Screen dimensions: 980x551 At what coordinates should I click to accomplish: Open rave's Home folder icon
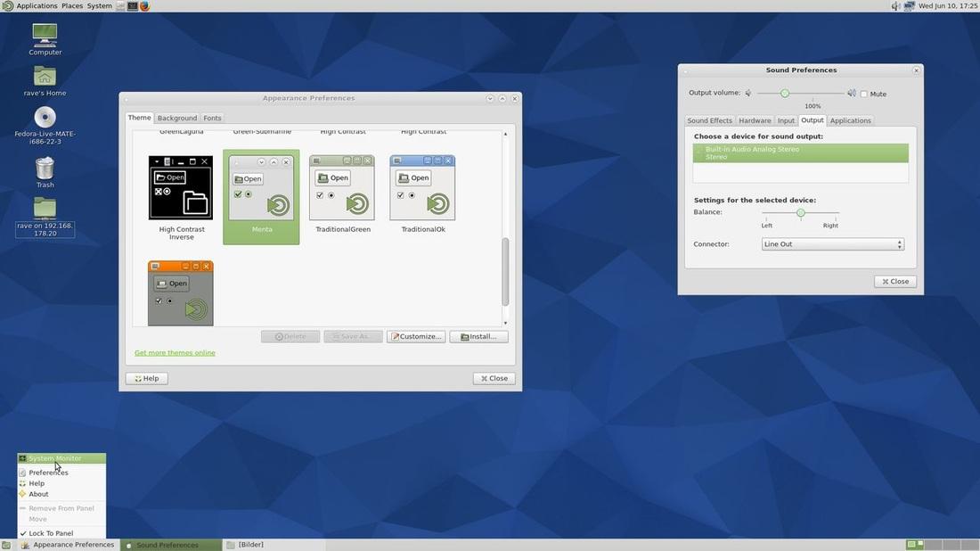[x=45, y=77]
